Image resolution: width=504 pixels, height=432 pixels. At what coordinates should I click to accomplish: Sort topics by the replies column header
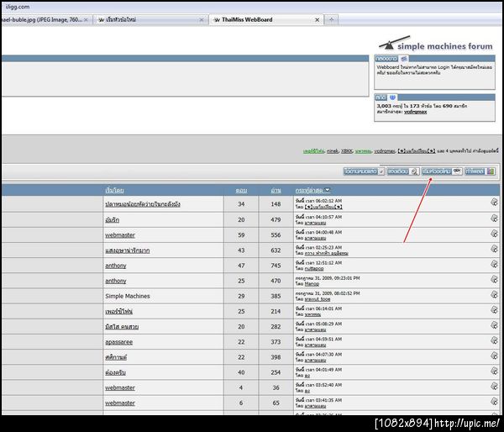[x=241, y=191]
